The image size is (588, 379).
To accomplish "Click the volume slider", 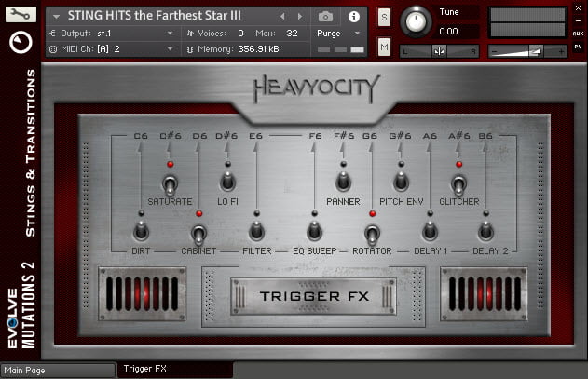I will pos(526,51).
